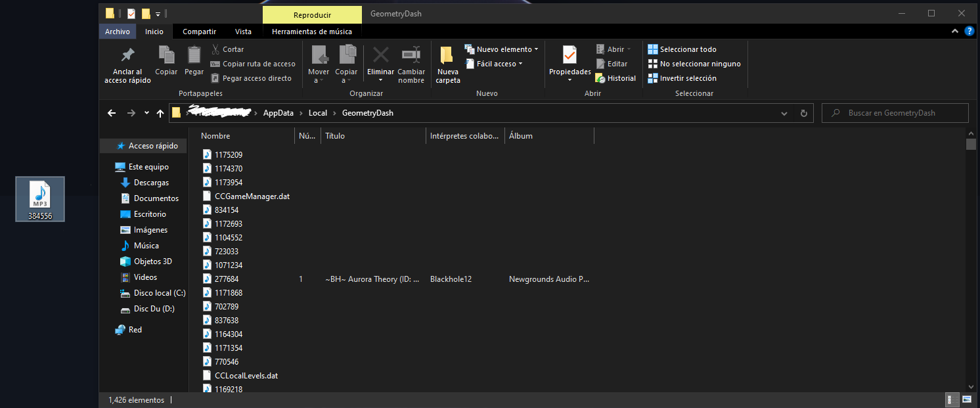Viewport: 980px width, 408px height.
Task: Click the Eliminar X icon
Action: (x=380, y=55)
